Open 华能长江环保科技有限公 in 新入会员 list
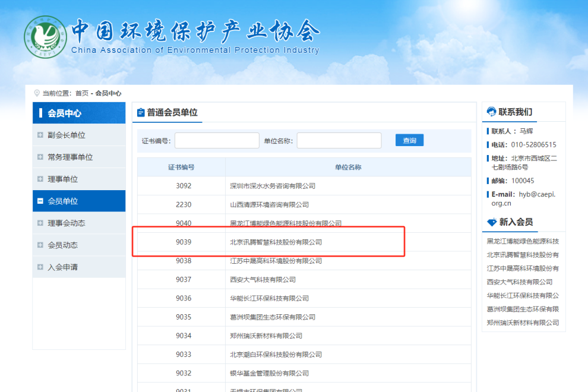588x392 pixels. point(523,296)
